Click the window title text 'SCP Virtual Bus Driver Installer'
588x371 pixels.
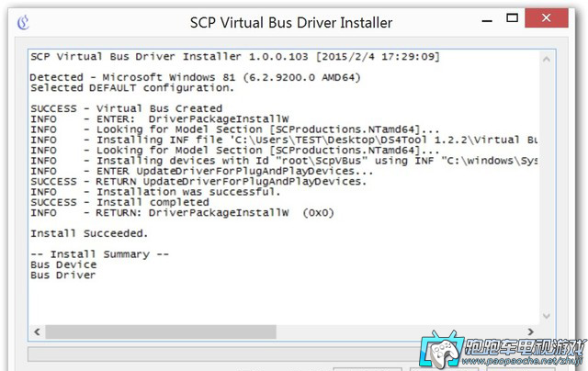(291, 23)
